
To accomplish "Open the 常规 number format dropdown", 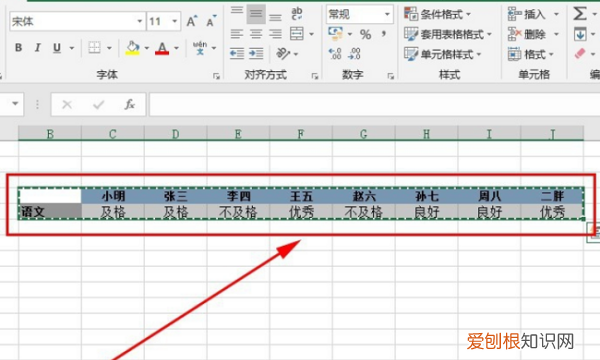I will click(x=387, y=15).
